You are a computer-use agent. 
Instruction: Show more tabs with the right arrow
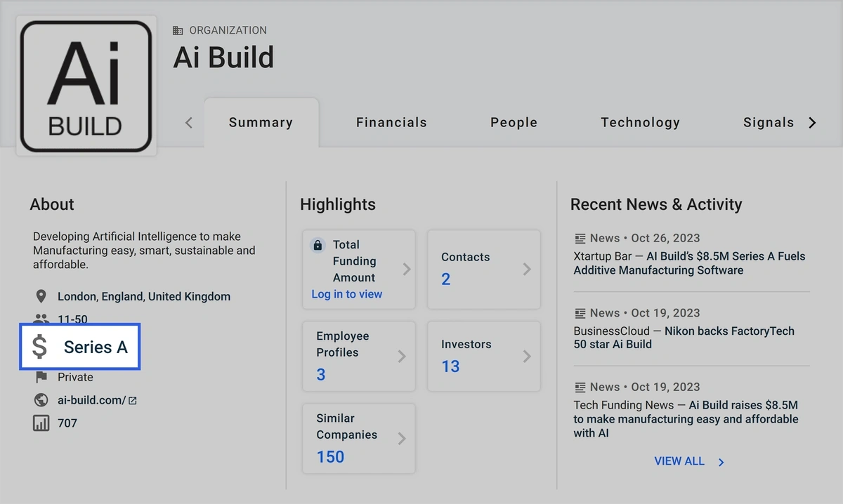[812, 123]
